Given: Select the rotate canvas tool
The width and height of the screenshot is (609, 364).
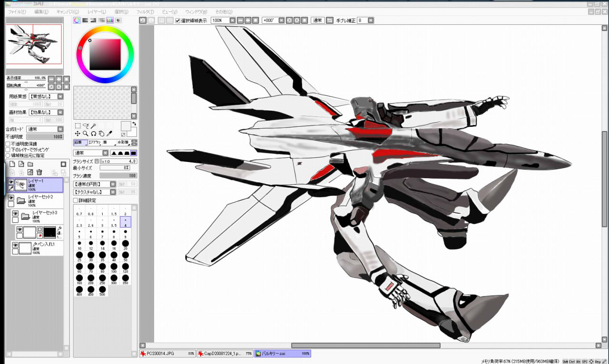Looking at the screenshot, I should pos(94,134).
